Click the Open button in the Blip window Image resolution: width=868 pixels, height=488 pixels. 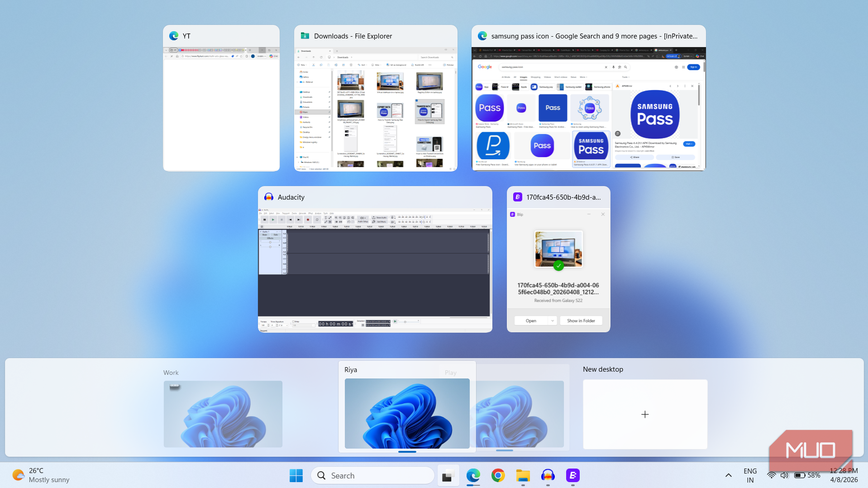pos(531,321)
